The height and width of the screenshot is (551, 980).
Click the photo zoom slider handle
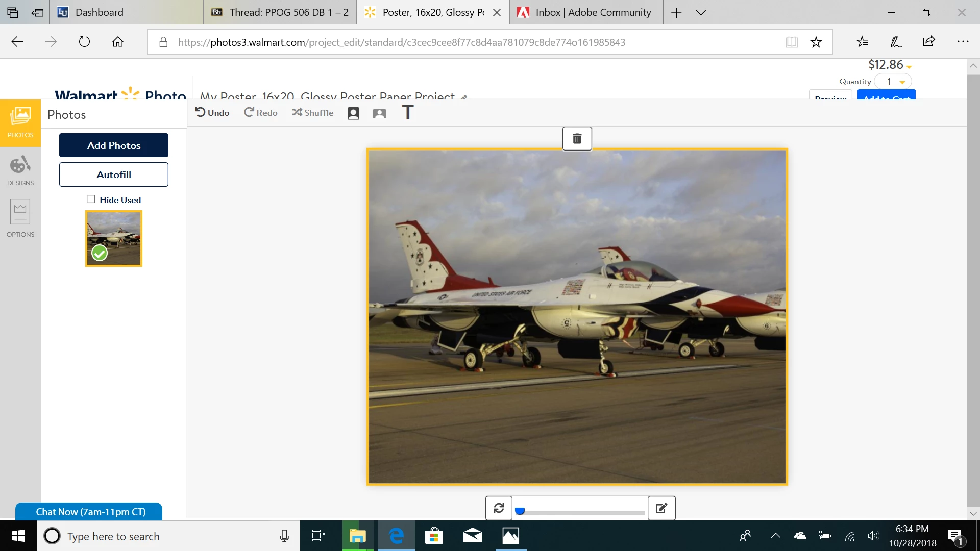click(x=520, y=511)
